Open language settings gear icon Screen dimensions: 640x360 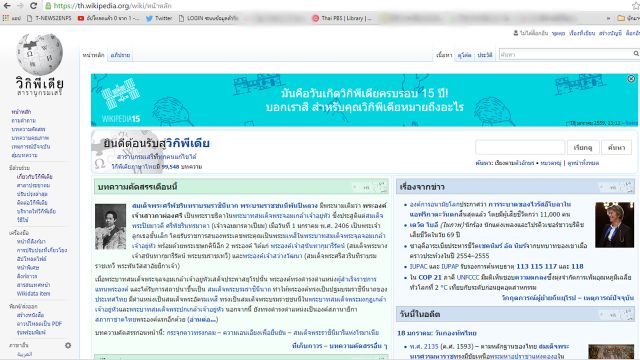[68, 345]
